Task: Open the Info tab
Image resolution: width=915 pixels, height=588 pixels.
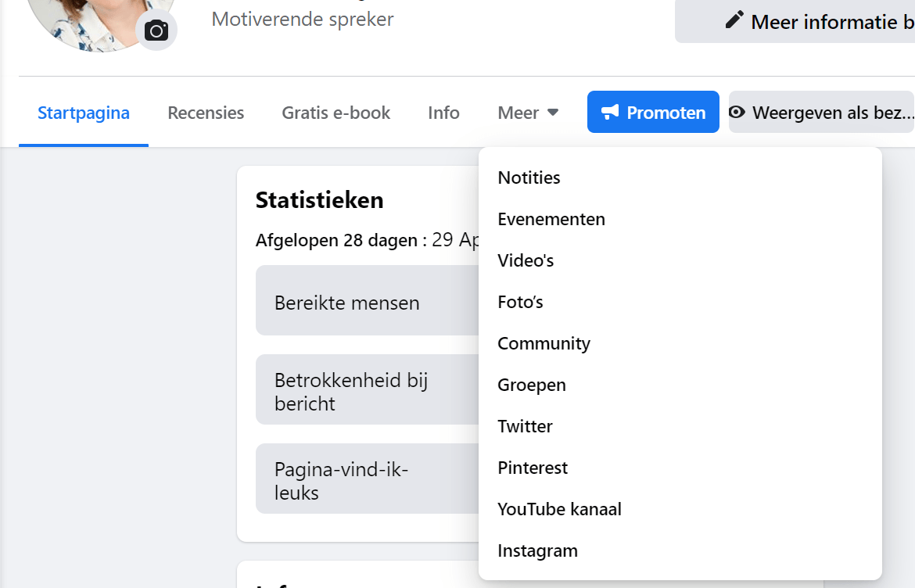Action: 443,113
